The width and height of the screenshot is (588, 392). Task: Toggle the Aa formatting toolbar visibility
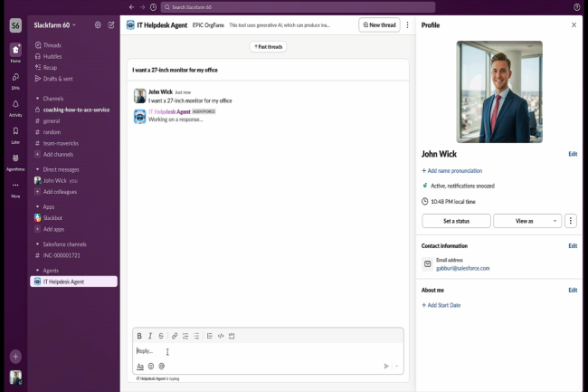[140, 366]
